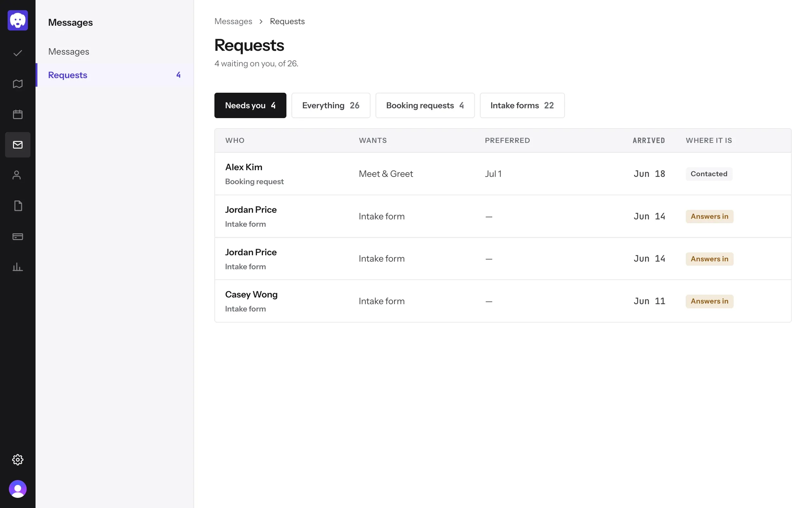
Task: Switch to the Booking requests tab
Action: (x=425, y=105)
